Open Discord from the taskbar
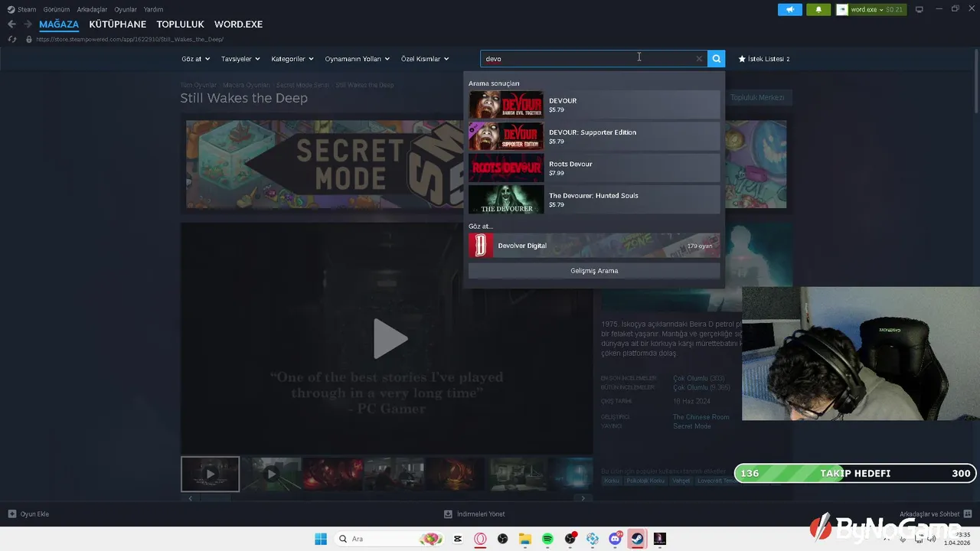The width and height of the screenshot is (980, 551). [615, 539]
